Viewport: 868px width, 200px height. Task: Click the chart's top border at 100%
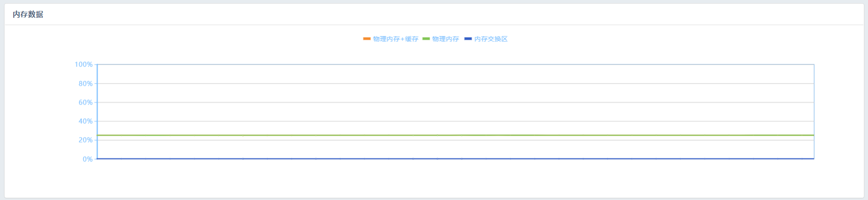(x=455, y=64)
